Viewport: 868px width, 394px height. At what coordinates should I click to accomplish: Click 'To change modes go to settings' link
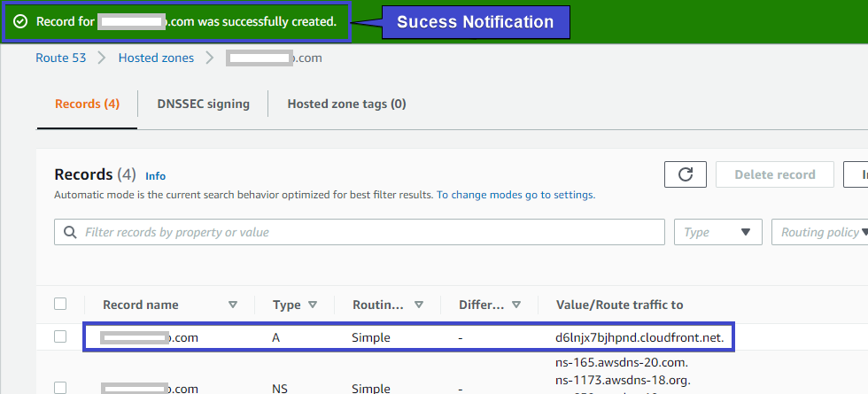click(x=515, y=195)
